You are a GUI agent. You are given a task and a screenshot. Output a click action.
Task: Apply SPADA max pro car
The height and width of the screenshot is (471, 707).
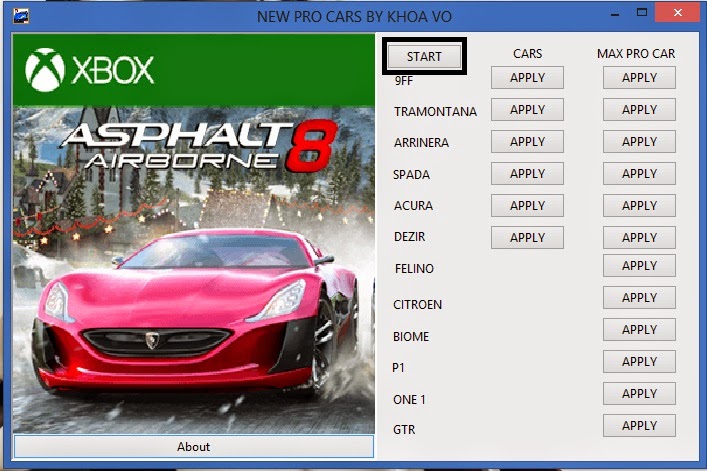(x=639, y=174)
